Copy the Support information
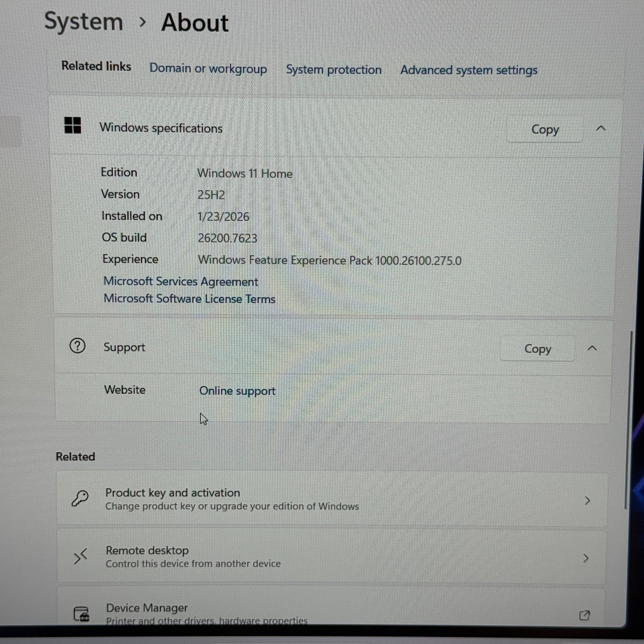The width and height of the screenshot is (644, 644). (537, 349)
